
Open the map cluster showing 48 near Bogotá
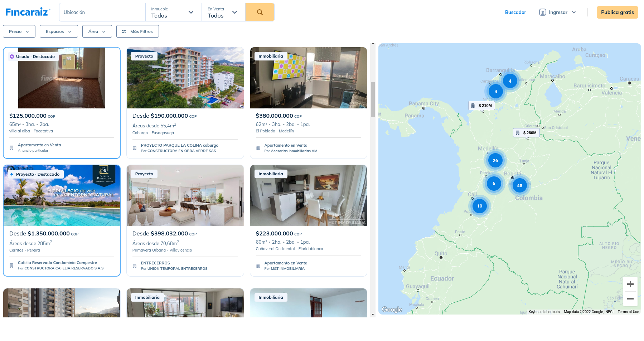[519, 185]
